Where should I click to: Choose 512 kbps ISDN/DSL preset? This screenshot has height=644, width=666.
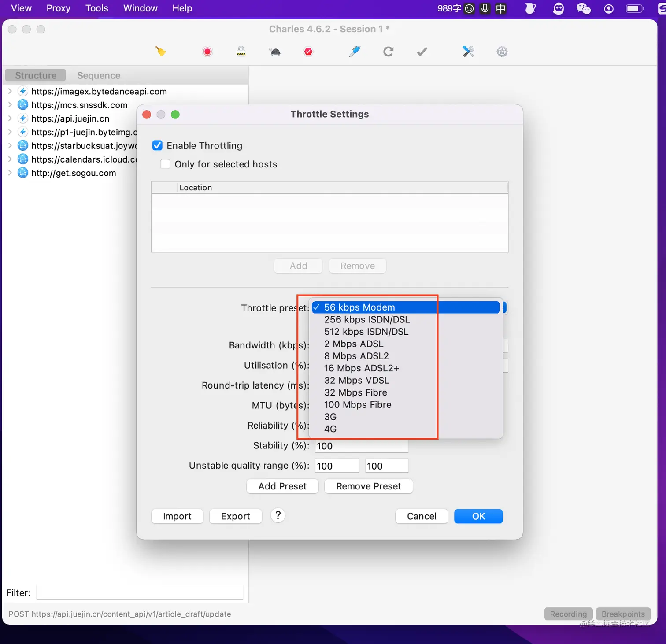[x=406, y=332]
